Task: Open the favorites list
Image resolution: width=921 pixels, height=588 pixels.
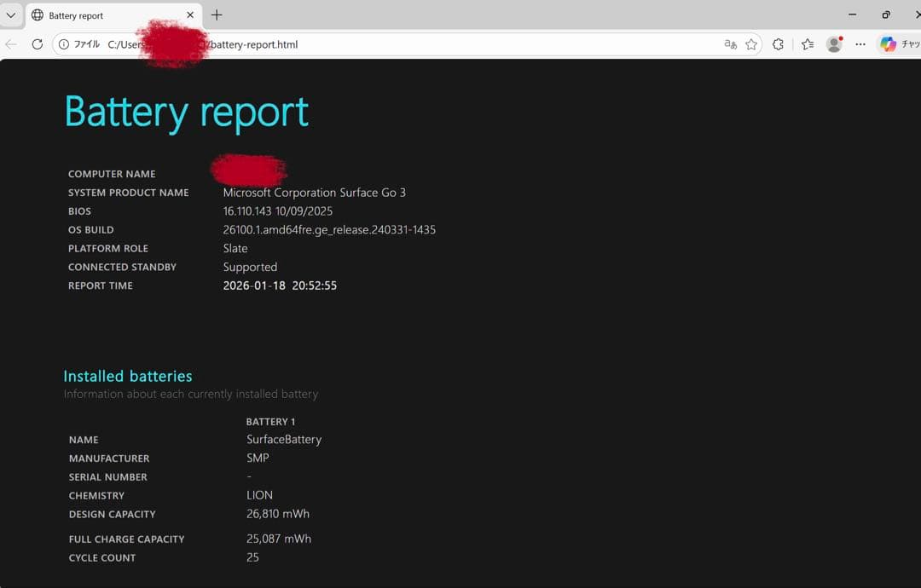Action: (x=808, y=44)
